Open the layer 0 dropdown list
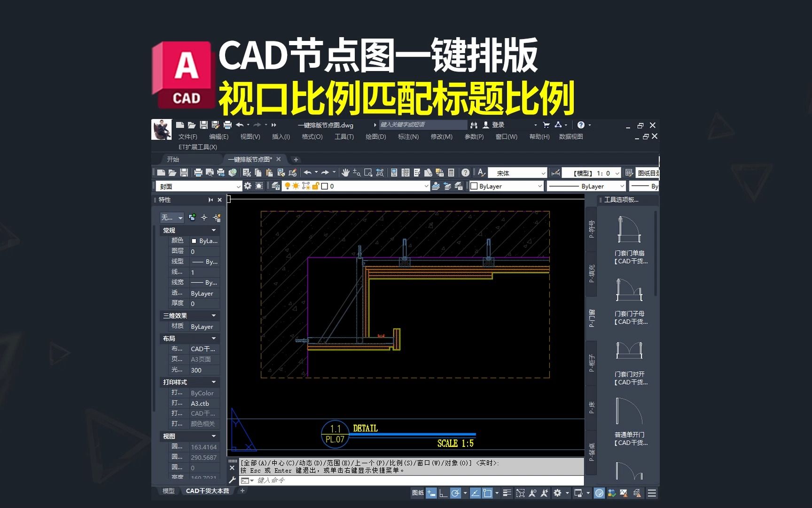This screenshot has width=812, height=508. 426,186
